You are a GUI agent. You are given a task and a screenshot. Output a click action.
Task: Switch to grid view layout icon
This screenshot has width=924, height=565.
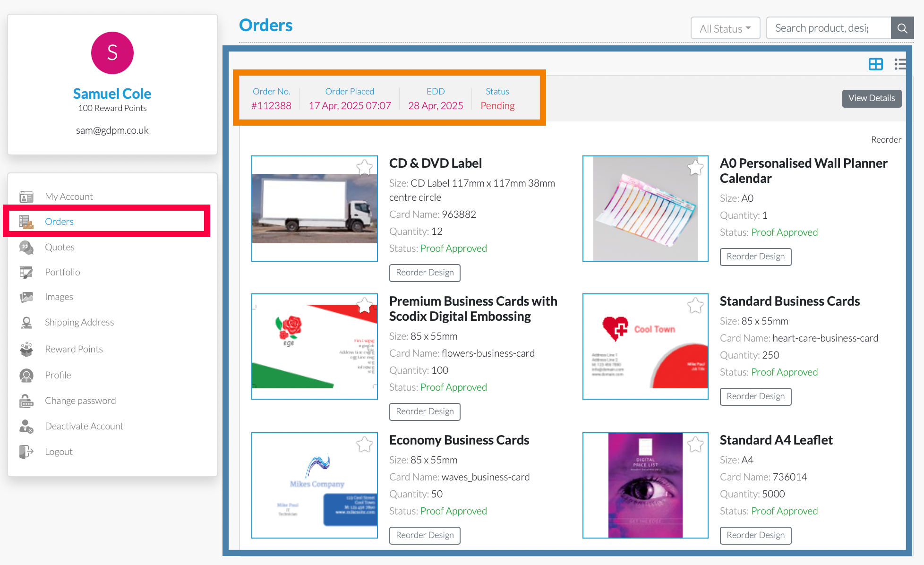click(875, 64)
